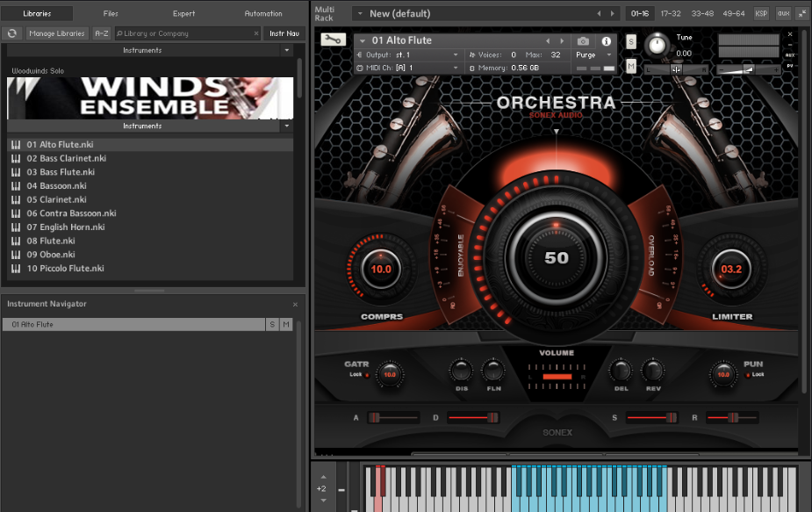Viewport: 812px width, 512px height.
Task: Open the MIDI Ch dropdown
Action: pos(407,68)
